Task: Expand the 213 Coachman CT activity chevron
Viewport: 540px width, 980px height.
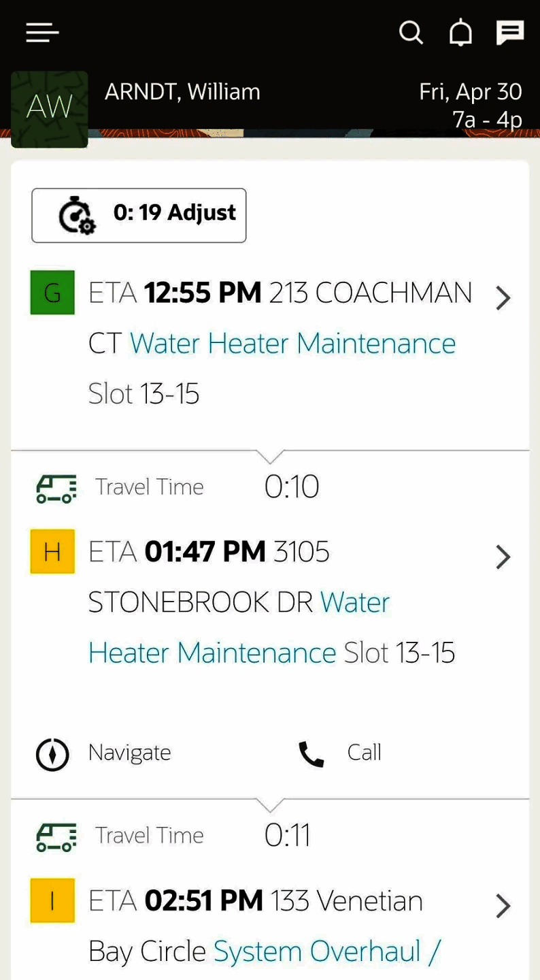Action: [503, 298]
